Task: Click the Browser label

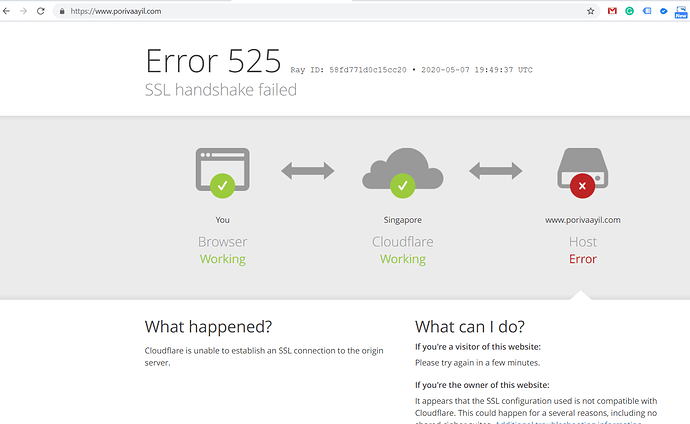Action: (x=223, y=241)
